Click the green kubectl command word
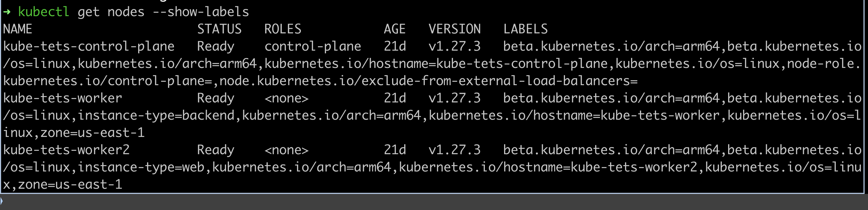 [x=43, y=12]
